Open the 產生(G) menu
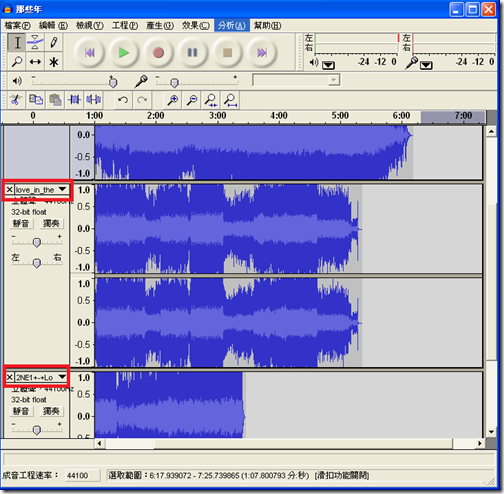The height and width of the screenshot is (494, 504). 160,25
